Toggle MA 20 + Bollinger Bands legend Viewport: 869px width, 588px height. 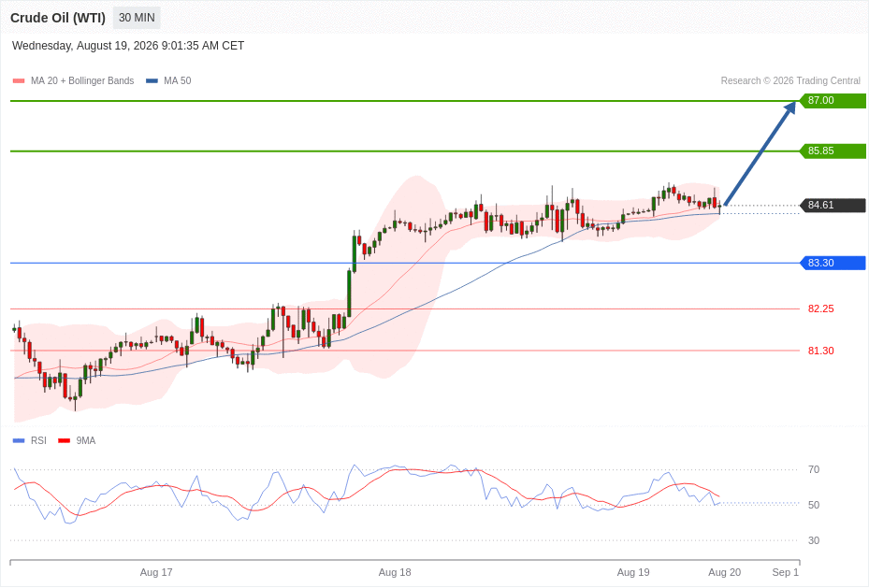(73, 80)
